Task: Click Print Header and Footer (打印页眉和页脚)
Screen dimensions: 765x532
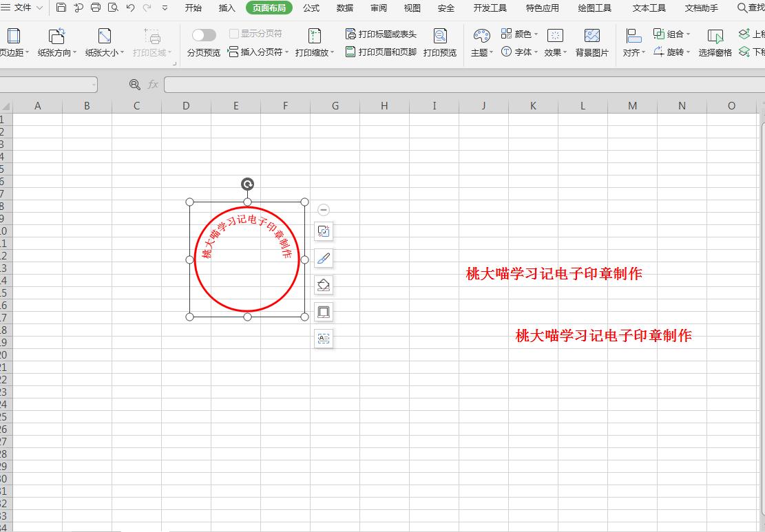Action: tap(381, 52)
